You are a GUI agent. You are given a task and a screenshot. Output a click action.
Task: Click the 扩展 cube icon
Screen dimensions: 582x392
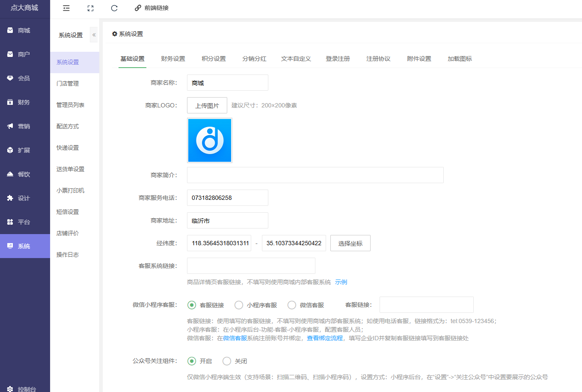pos(10,150)
